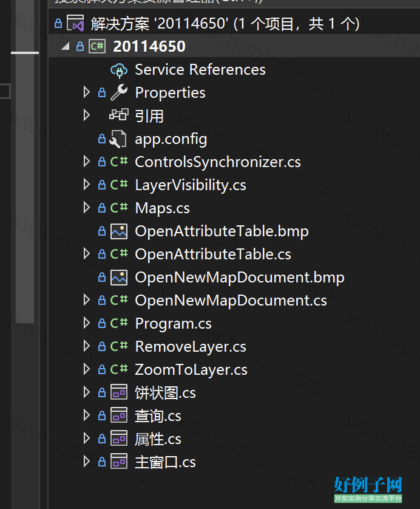Expand the Properties node
This screenshot has height=509, width=420.
(87, 92)
